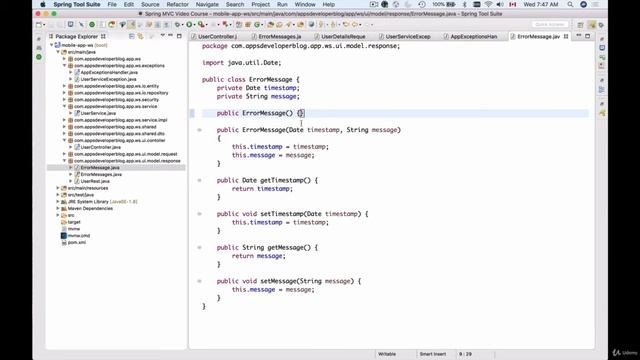Select pom.xml file in tree
The height and width of the screenshot is (360, 640).
pyautogui.click(x=77, y=242)
